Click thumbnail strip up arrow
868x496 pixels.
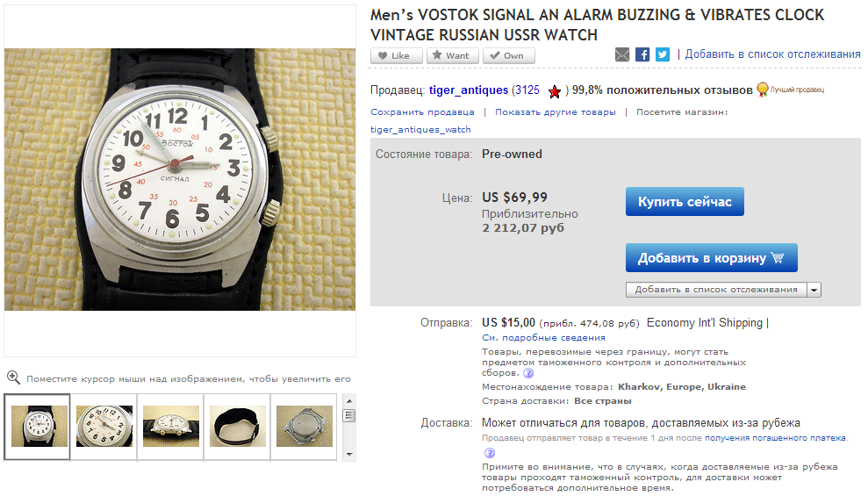tap(348, 401)
